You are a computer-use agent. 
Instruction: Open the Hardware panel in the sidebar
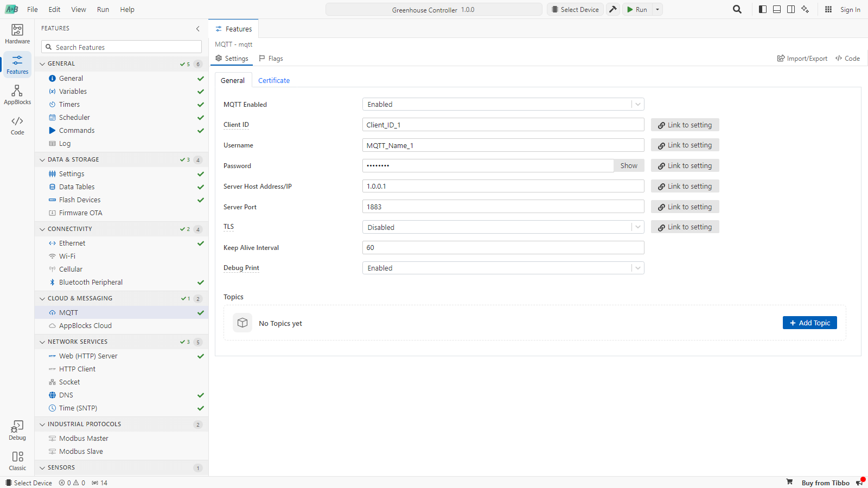pyautogui.click(x=17, y=34)
